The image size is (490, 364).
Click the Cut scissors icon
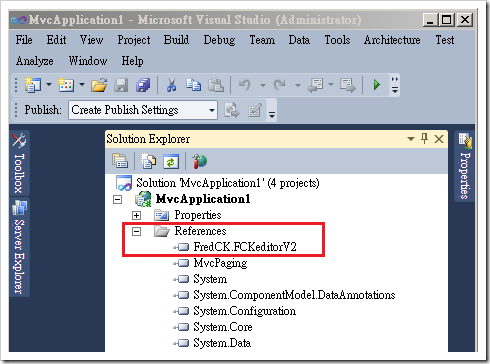tap(171, 85)
